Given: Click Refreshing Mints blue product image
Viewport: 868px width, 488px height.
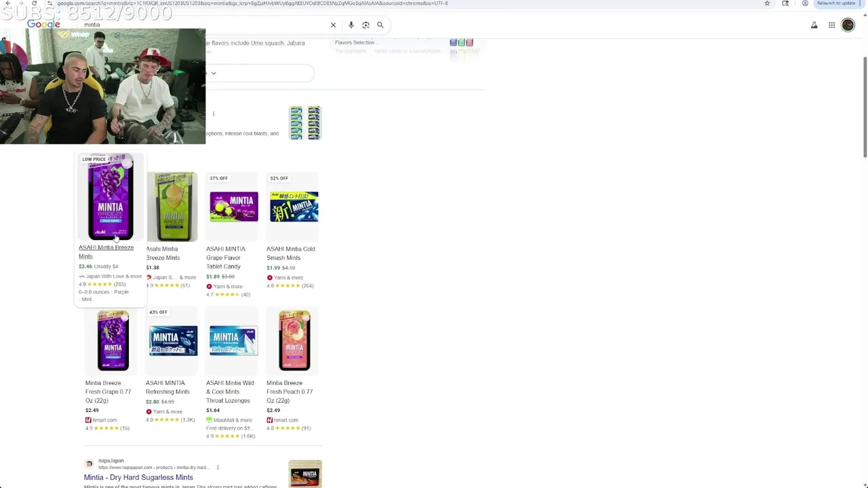Looking at the screenshot, I should tap(173, 341).
